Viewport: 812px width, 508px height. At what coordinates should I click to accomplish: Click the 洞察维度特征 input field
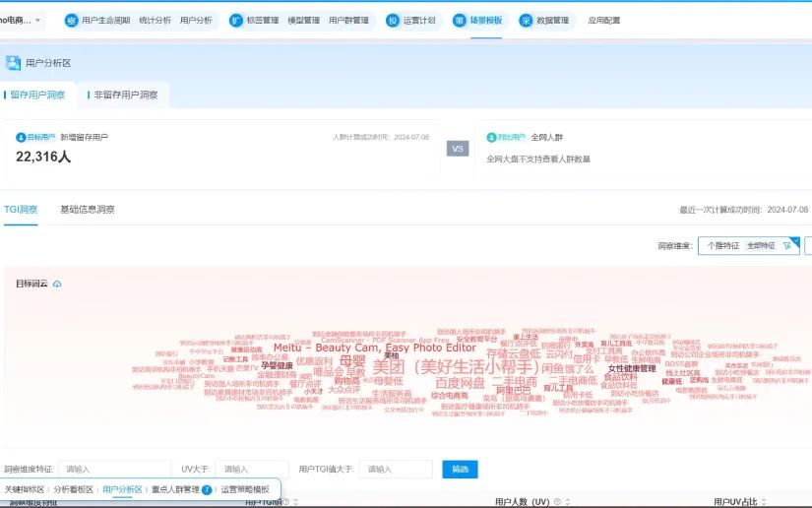pyautogui.click(x=114, y=470)
